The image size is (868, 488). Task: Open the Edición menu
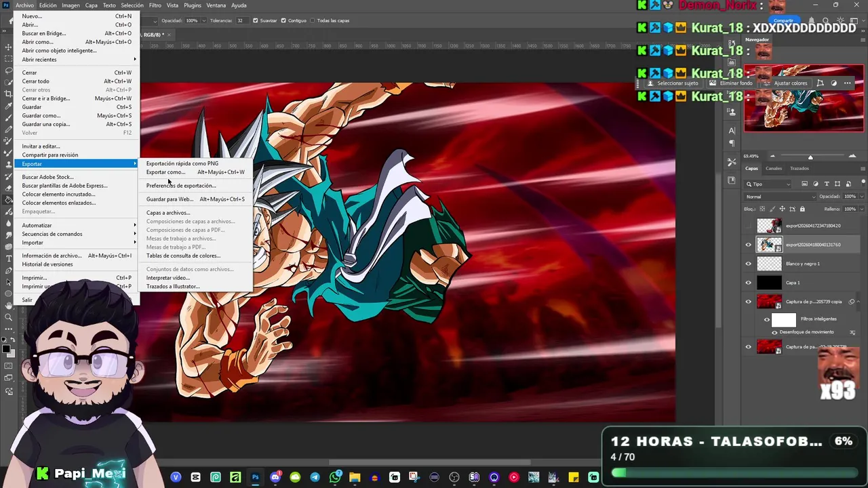[47, 5]
